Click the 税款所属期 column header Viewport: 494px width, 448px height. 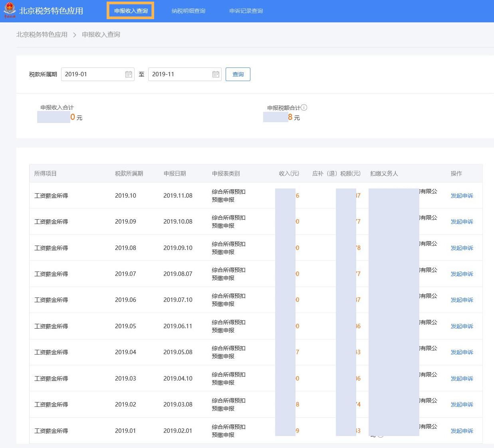pyautogui.click(x=129, y=174)
